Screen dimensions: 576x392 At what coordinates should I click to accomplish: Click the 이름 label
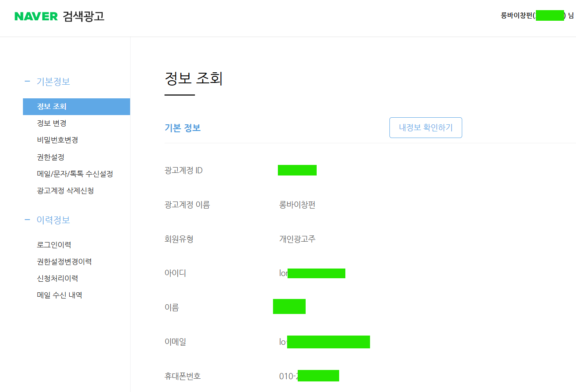(172, 308)
